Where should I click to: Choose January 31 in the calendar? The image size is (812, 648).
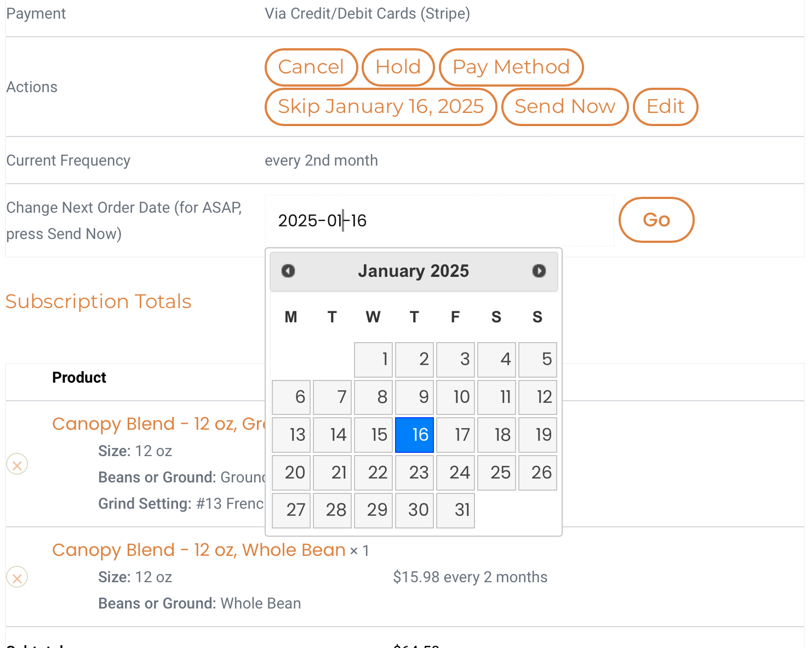[455, 510]
